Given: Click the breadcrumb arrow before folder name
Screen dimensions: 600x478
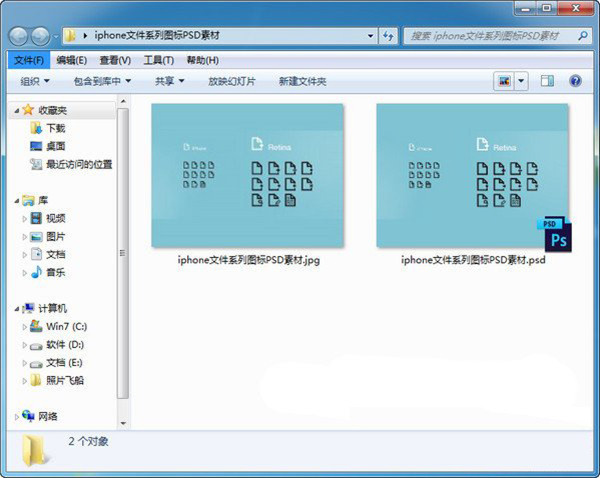Looking at the screenshot, I should 85,36.
